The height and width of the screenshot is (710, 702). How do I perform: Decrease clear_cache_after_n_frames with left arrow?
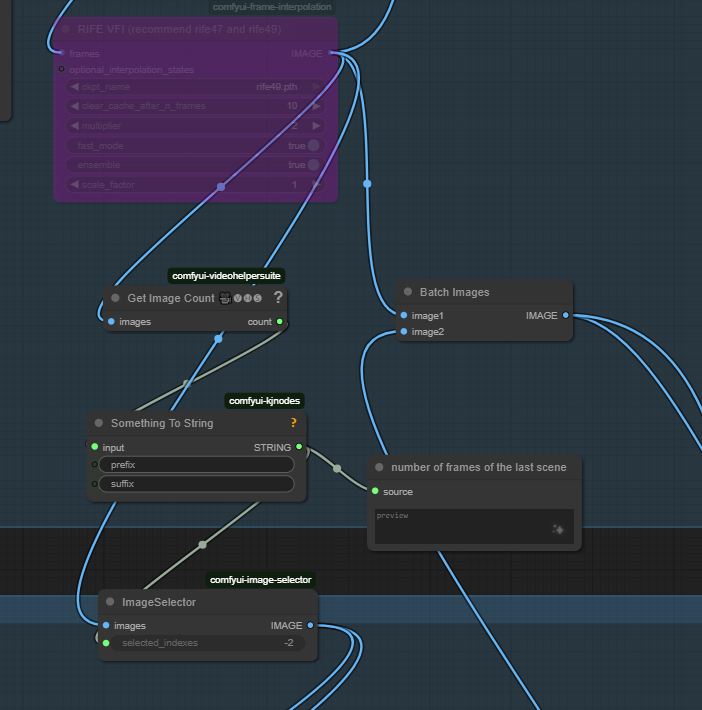point(74,106)
